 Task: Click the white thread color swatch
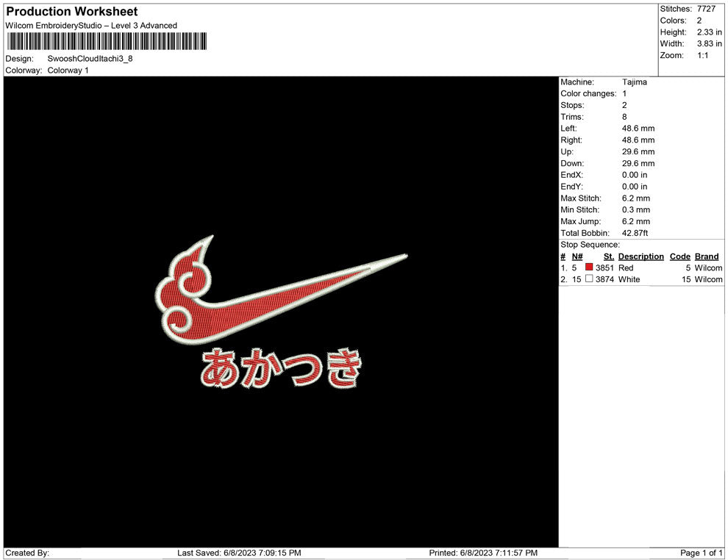pos(589,279)
